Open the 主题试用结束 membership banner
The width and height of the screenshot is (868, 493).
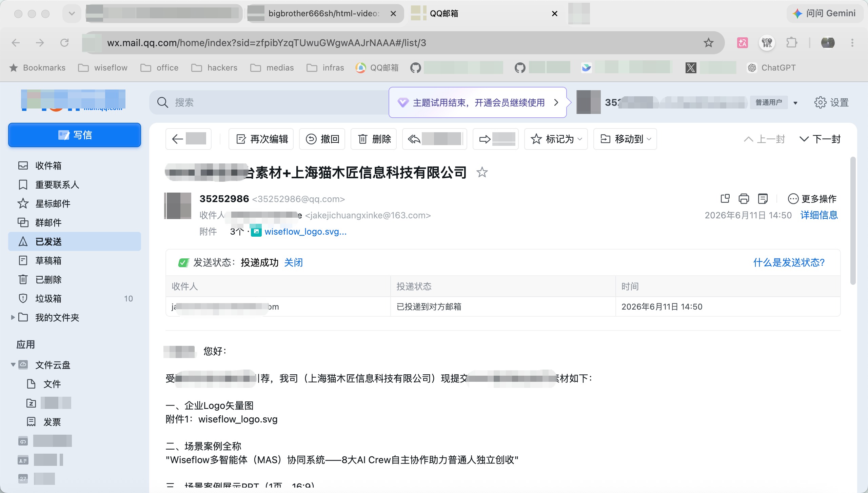(478, 102)
